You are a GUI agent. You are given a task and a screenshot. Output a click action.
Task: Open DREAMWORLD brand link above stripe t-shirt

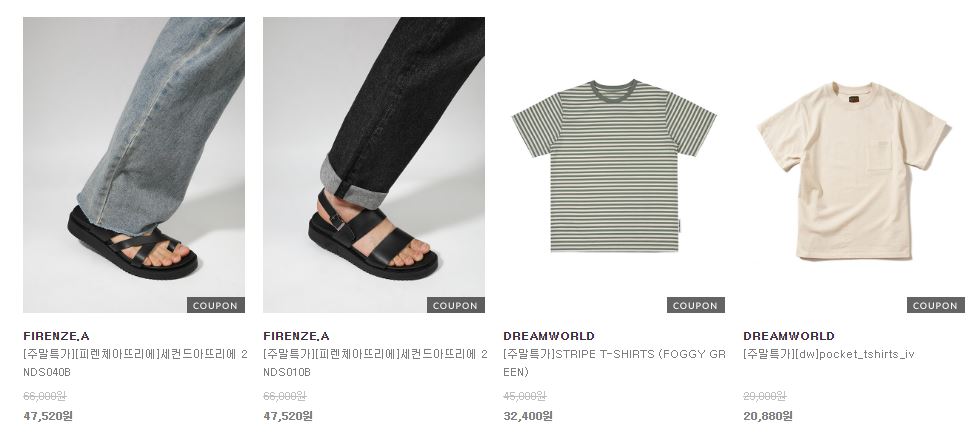[549, 336]
